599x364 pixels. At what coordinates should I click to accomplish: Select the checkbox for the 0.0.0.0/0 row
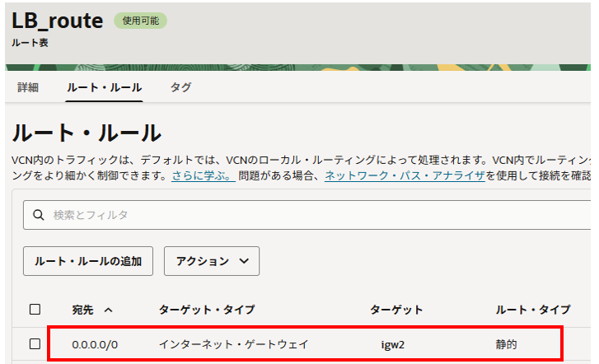[x=35, y=343]
